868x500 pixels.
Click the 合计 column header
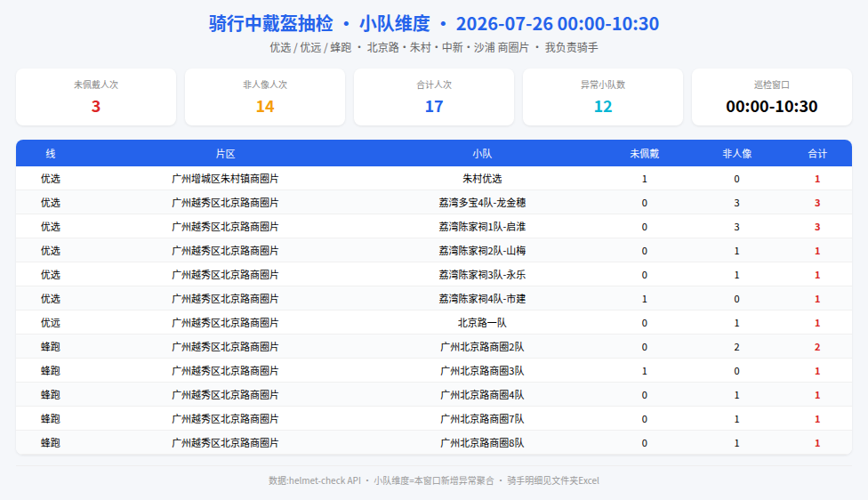(817, 153)
